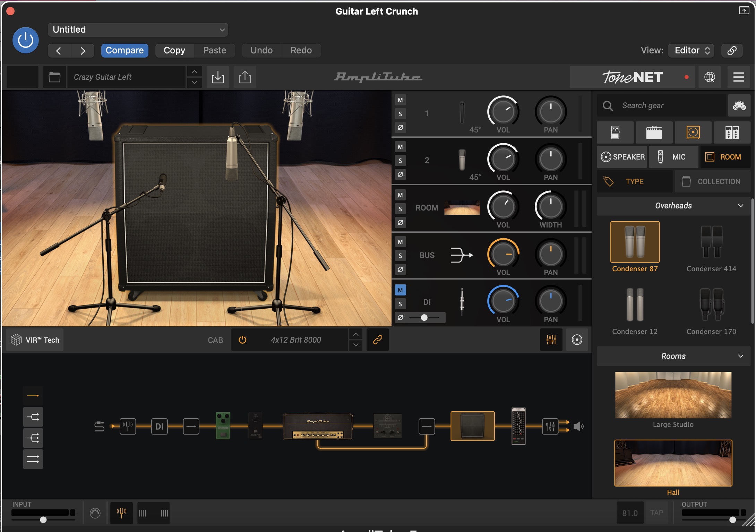Screen dimensions: 756x532
Task: Switch to the ROOM tab
Action: coord(725,157)
